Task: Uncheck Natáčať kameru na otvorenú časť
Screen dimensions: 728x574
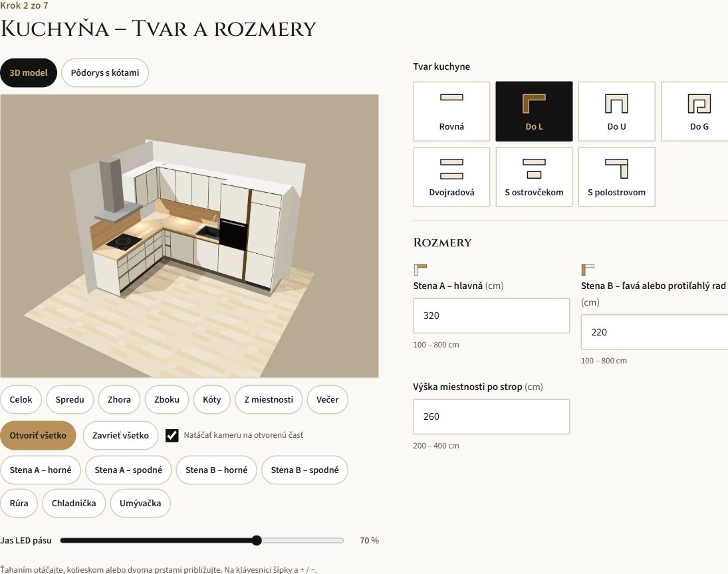Action: click(x=172, y=435)
